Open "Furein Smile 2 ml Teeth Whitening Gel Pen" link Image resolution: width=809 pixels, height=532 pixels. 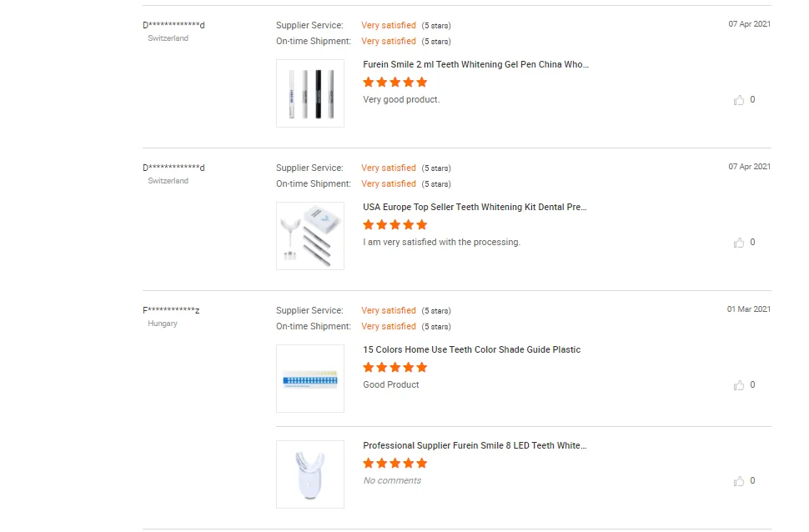click(x=475, y=64)
